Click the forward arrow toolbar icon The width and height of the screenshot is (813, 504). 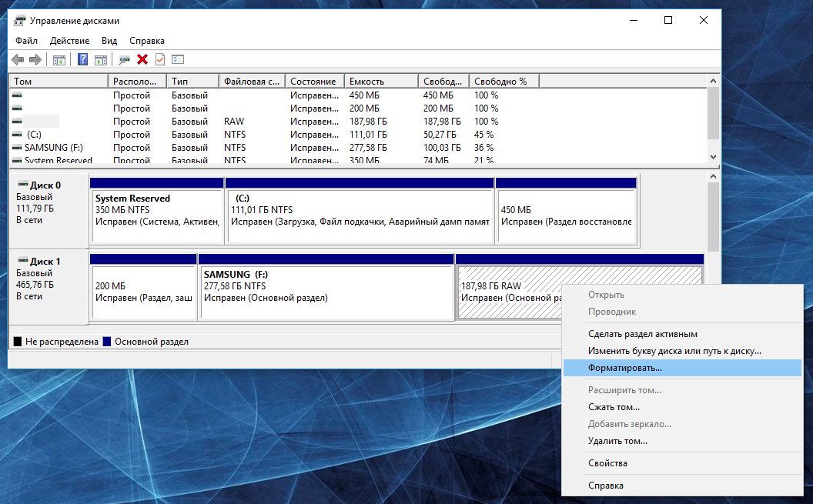pos(35,59)
